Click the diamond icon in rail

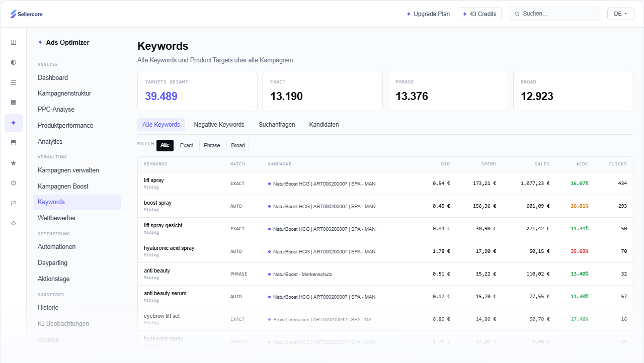[14, 223]
